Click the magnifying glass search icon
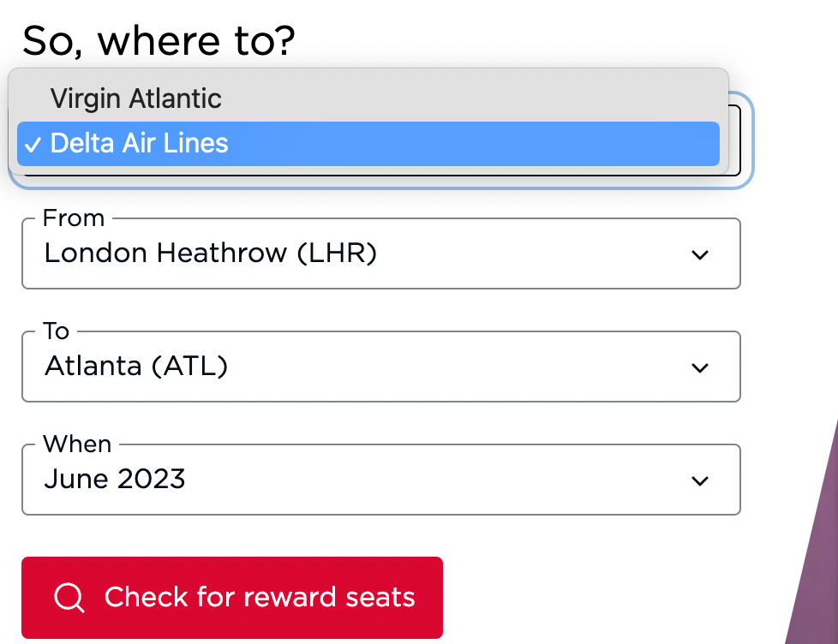 click(x=69, y=598)
